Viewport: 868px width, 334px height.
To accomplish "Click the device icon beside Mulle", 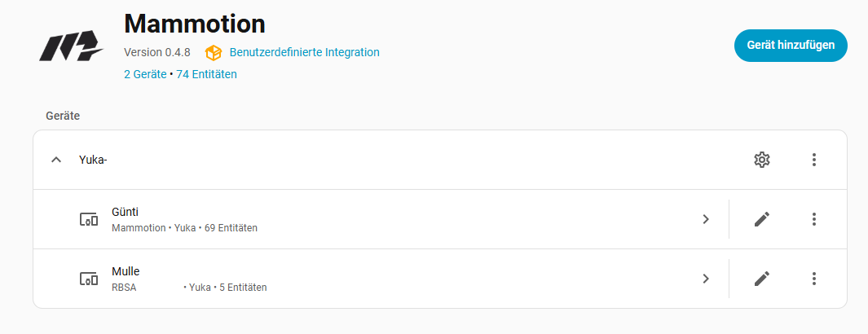I will click(x=88, y=279).
